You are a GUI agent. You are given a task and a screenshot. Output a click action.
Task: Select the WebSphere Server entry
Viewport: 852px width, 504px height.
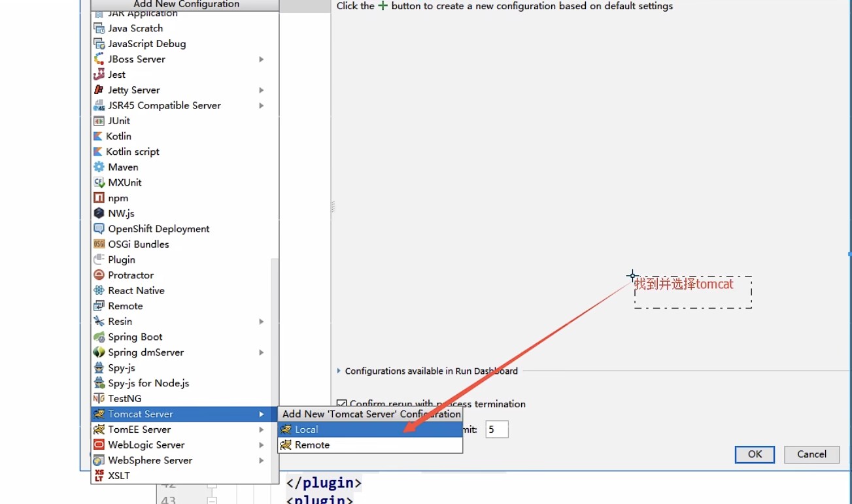click(180, 460)
